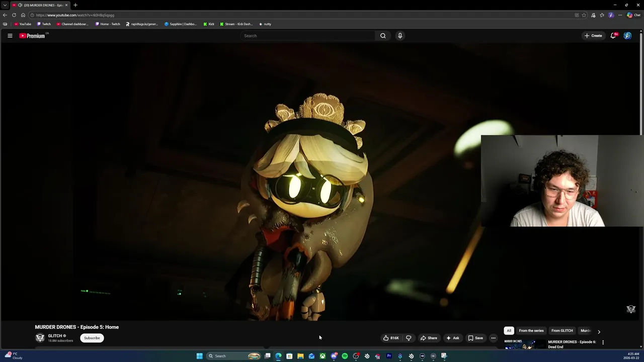Viewport: 644px width, 362px height.
Task: Focus the YouTube search field
Action: (x=308, y=36)
